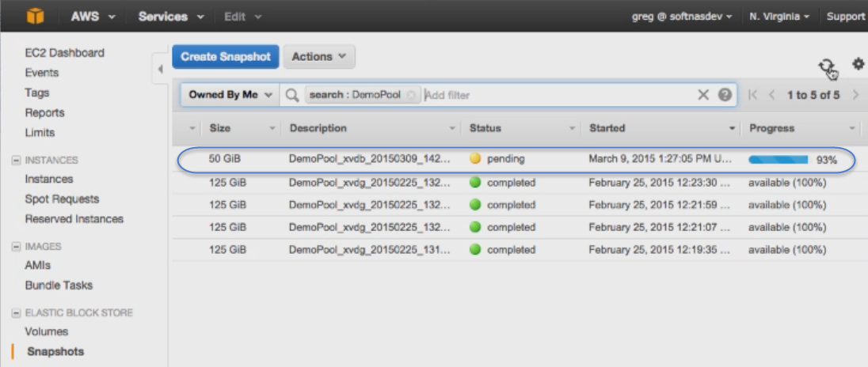This screenshot has width=868, height=367.
Task: Collapse the INSTANCES sidebar section
Action: point(16,161)
